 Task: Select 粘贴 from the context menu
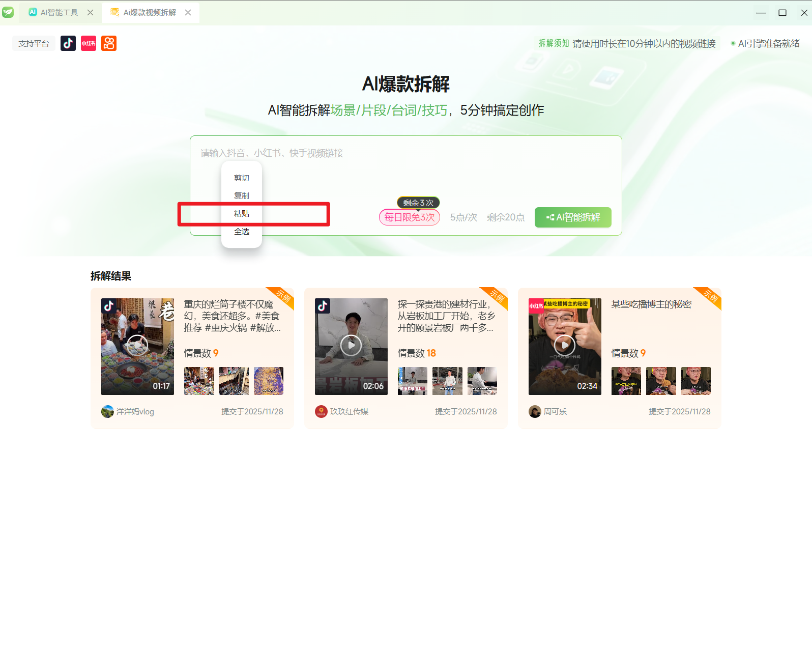pyautogui.click(x=242, y=214)
